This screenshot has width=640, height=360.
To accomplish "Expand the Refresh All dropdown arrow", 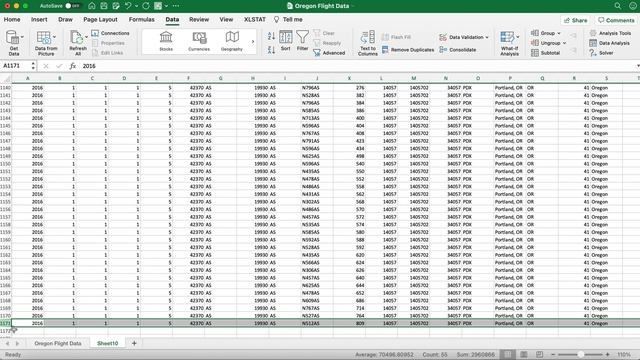I will [87, 37].
